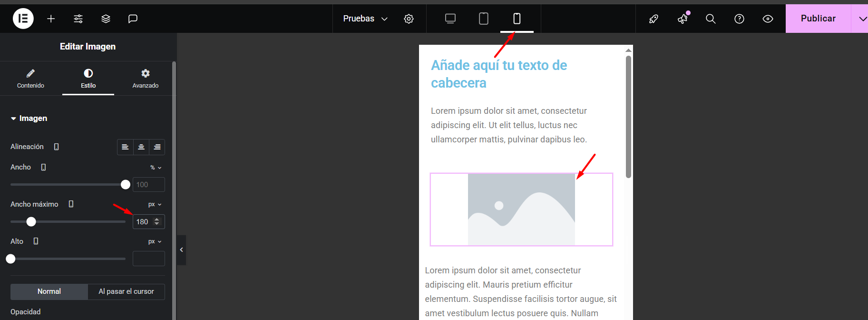Click the Ancho máximo slider handle
The image size is (868, 320).
point(31,221)
